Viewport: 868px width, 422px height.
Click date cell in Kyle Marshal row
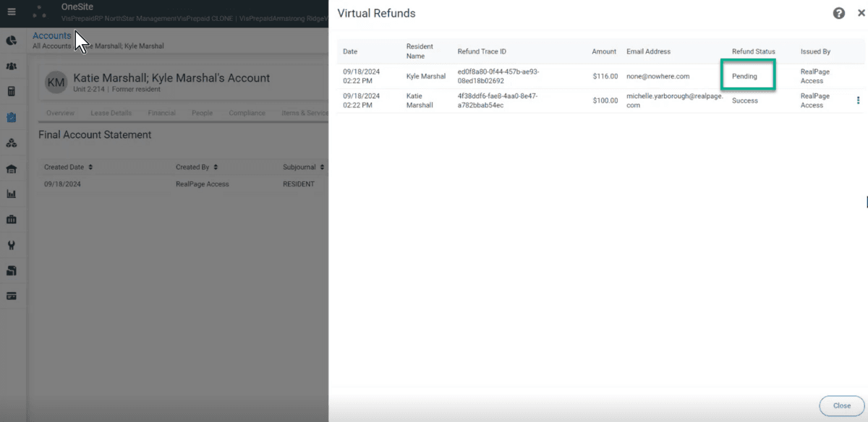click(361, 76)
